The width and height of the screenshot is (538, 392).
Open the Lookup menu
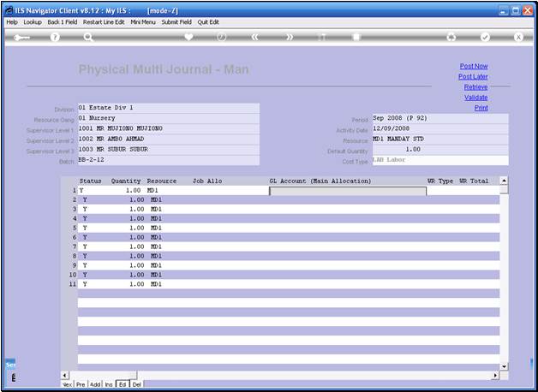pos(33,22)
